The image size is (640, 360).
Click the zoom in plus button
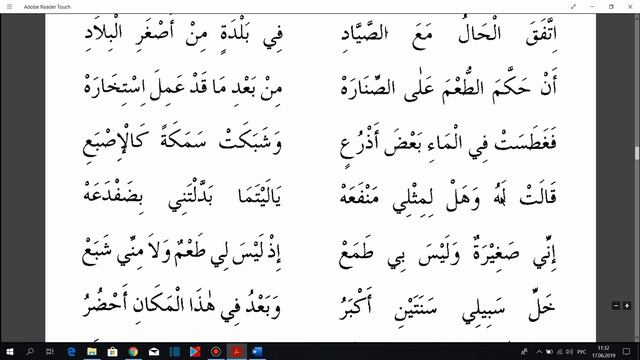coord(627,306)
